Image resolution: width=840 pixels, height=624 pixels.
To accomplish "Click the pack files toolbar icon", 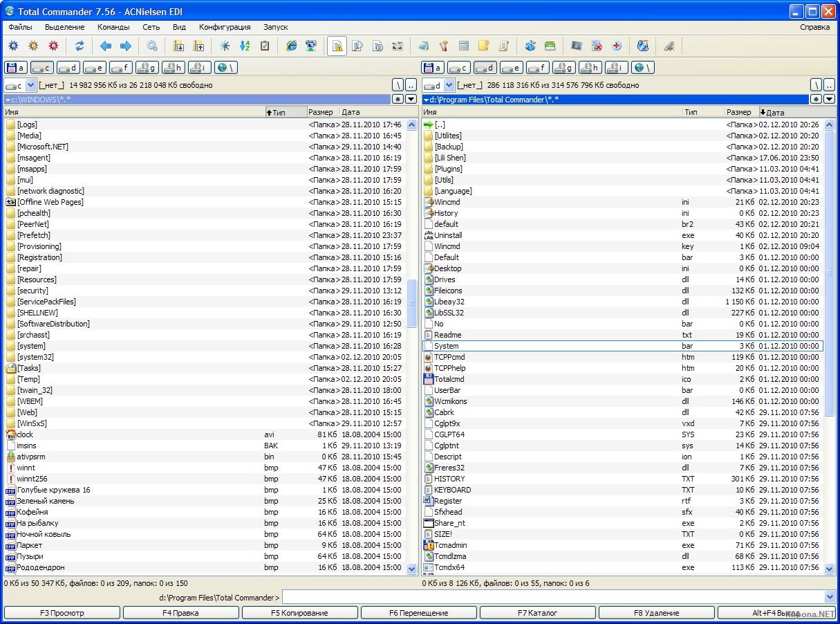I will pyautogui.click(x=178, y=46).
